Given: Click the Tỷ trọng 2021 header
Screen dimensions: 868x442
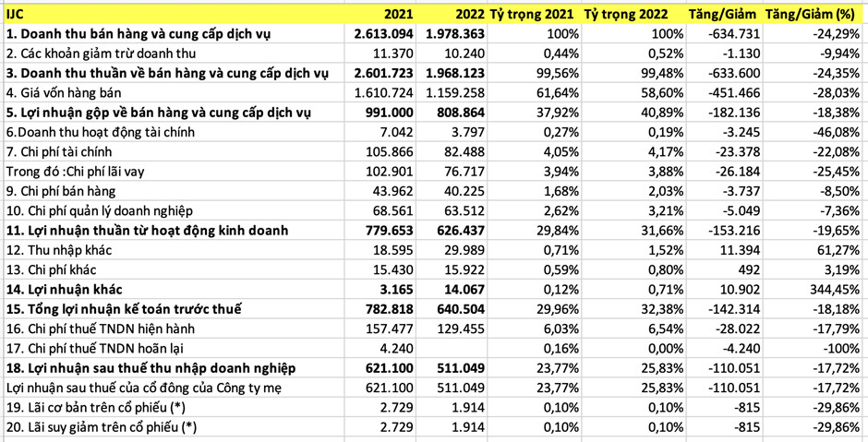Looking at the screenshot, I should 533,14.
